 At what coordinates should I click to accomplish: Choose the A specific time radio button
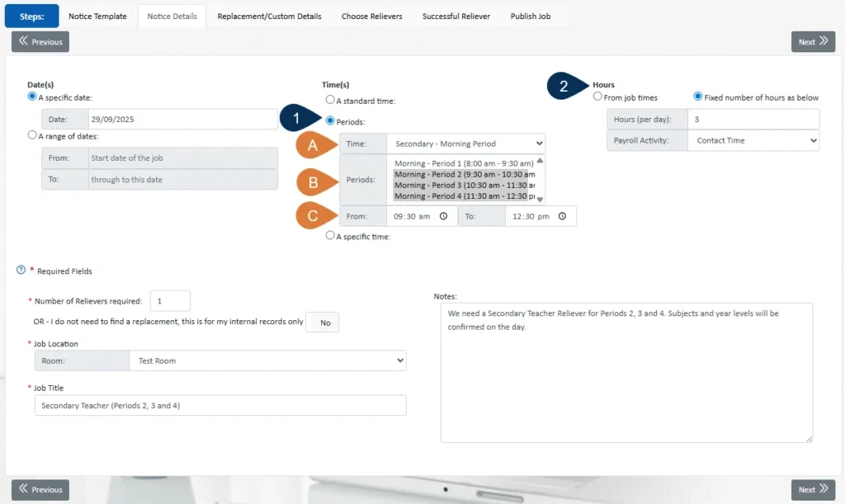coord(330,235)
